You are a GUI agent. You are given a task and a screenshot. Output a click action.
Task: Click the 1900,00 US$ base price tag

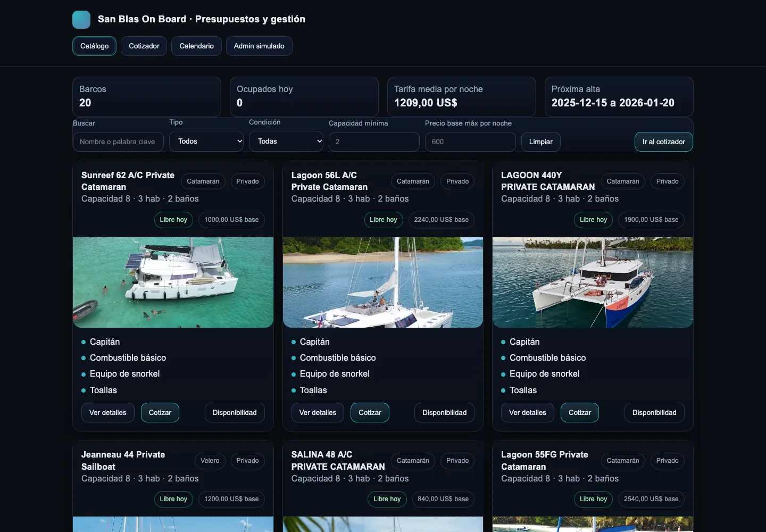pyautogui.click(x=651, y=220)
